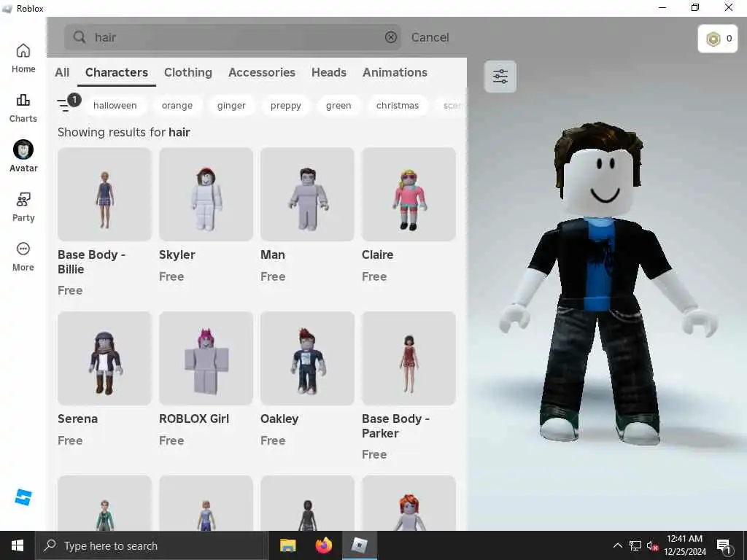Apply the orange filter chip
Image resolution: width=747 pixels, height=560 pixels.
[177, 105]
